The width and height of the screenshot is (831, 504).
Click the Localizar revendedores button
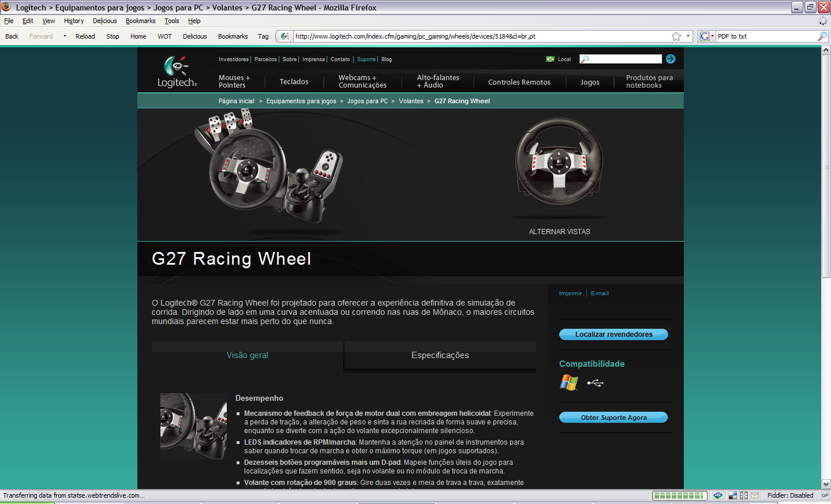pos(613,334)
